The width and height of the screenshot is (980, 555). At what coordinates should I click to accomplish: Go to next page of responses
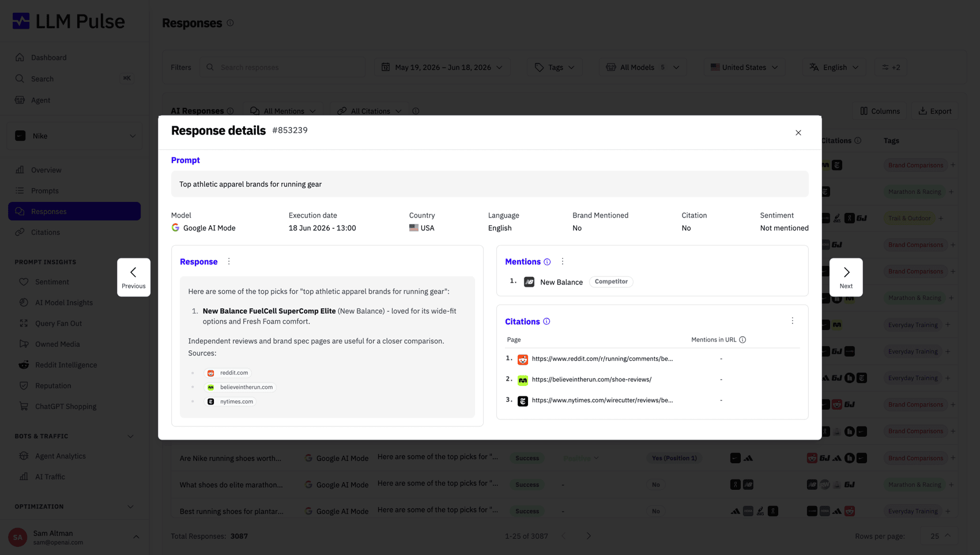pyautogui.click(x=589, y=536)
